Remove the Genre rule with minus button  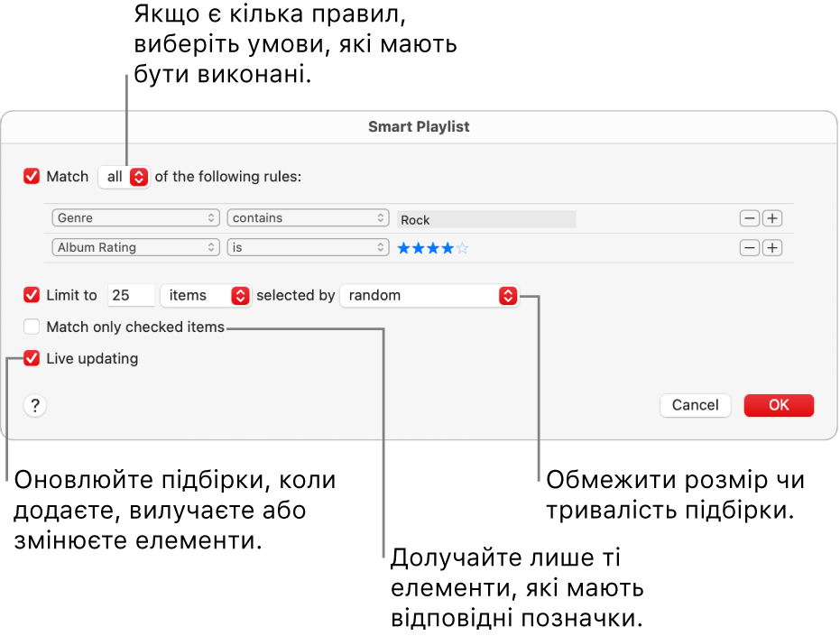(750, 218)
